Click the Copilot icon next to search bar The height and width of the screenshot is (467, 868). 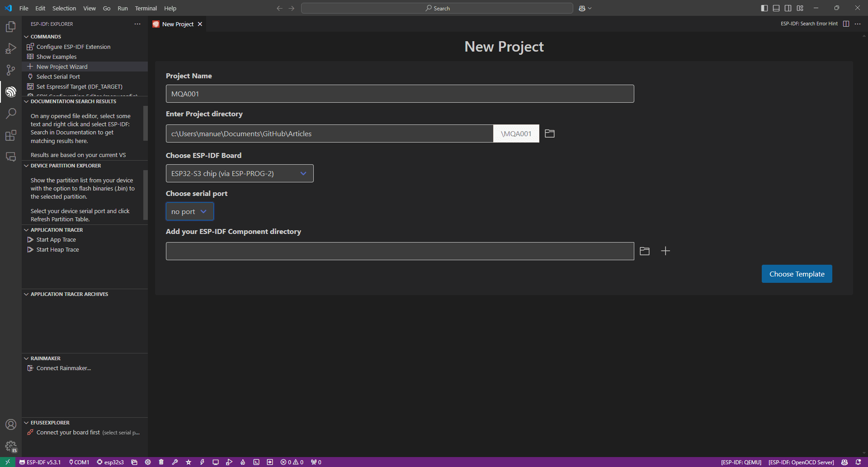582,8
